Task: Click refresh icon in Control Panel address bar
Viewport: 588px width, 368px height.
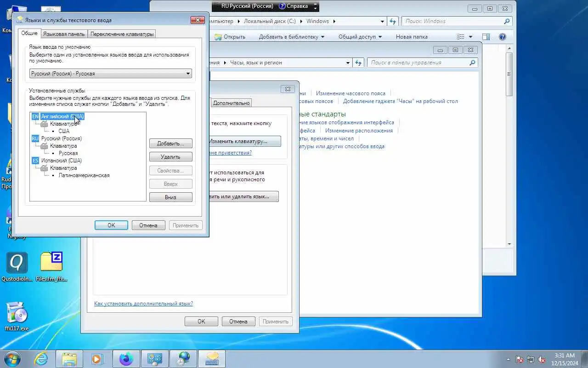Action: (359, 63)
